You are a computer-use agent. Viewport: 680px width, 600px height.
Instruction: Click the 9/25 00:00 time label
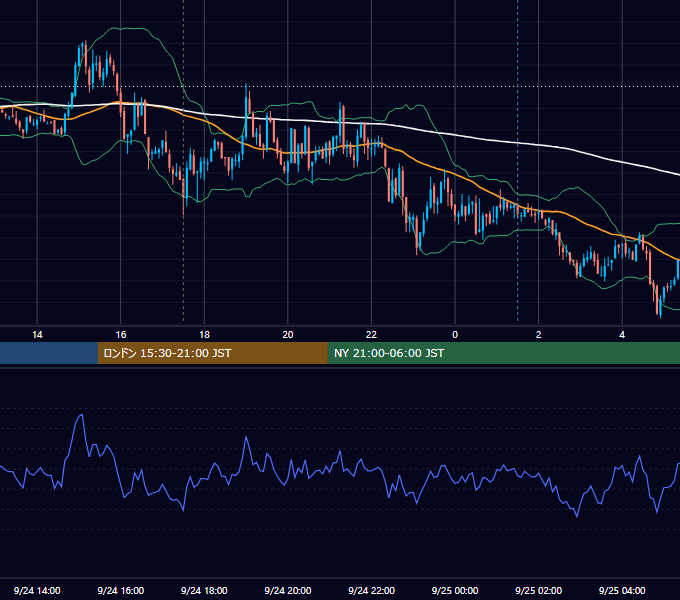455,590
